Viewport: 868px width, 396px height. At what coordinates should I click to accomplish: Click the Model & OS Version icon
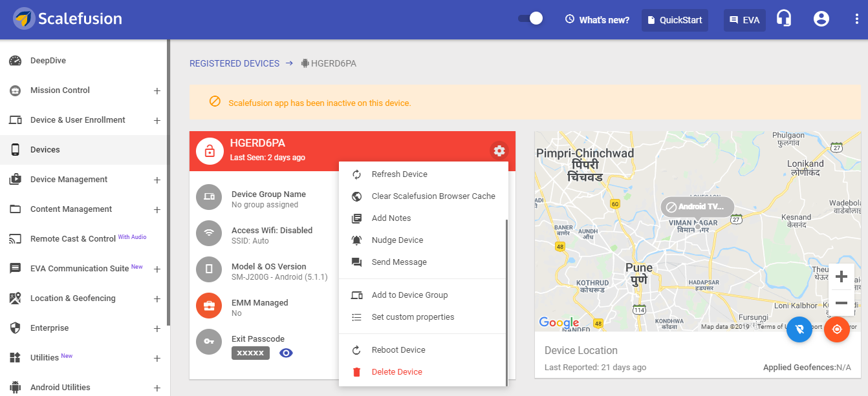coord(209,269)
